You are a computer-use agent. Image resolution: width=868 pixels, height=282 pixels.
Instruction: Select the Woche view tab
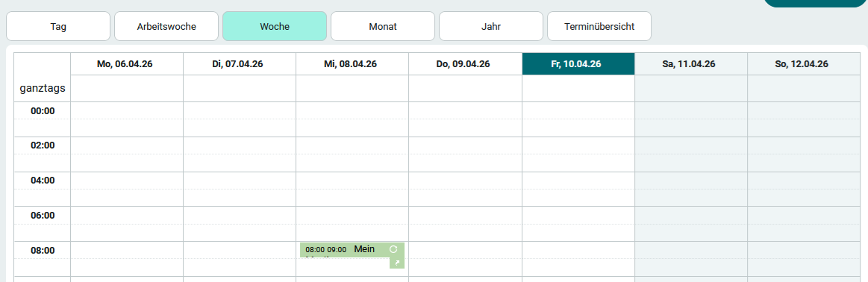[275, 27]
